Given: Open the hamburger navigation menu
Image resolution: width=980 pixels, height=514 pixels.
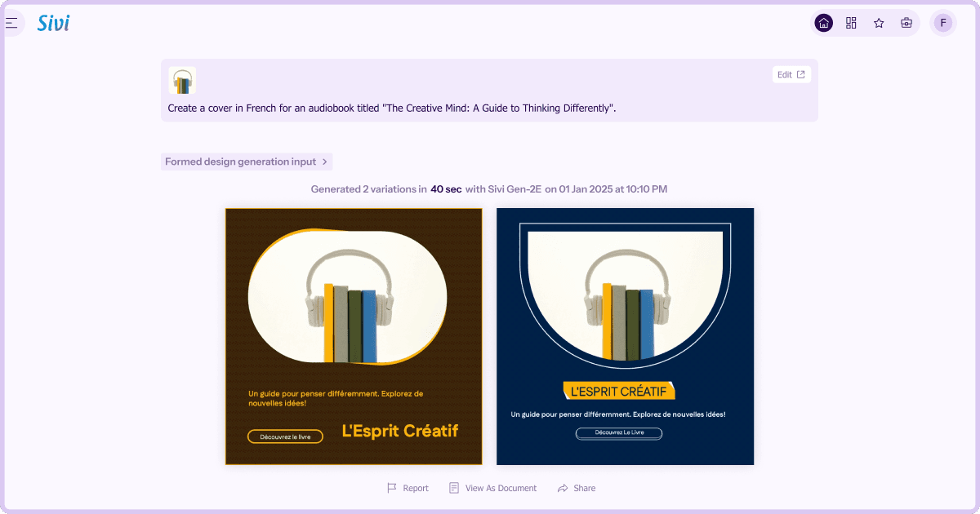Looking at the screenshot, I should pos(13,22).
